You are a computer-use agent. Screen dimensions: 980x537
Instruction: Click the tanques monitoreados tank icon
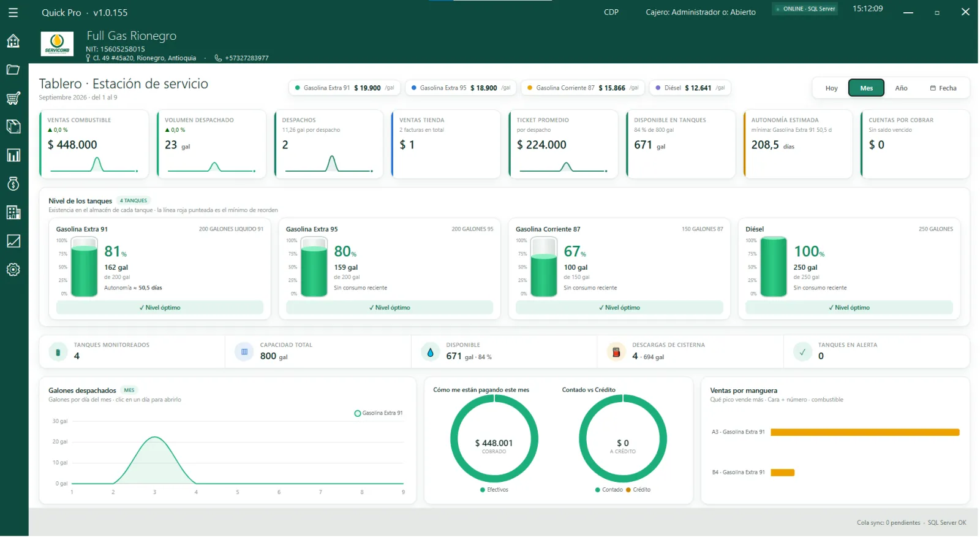pyautogui.click(x=58, y=352)
